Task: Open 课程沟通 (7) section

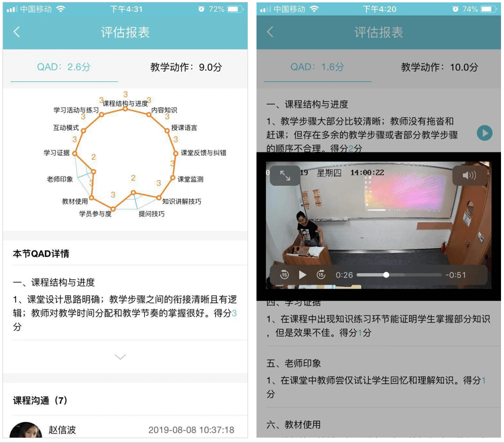Action: click(41, 400)
